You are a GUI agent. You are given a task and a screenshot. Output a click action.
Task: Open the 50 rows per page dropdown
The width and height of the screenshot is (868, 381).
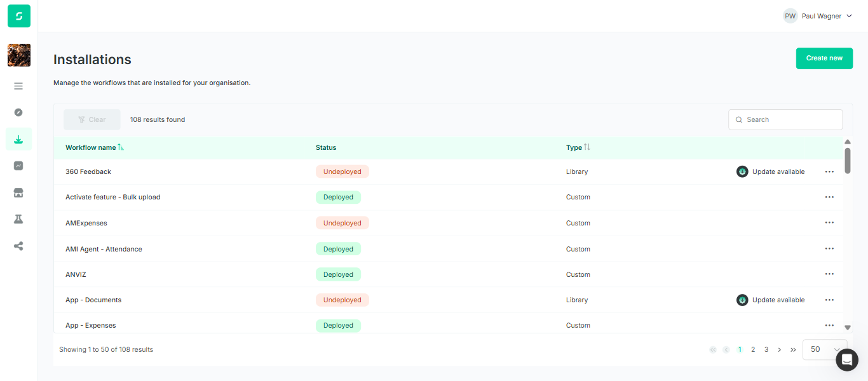point(825,349)
